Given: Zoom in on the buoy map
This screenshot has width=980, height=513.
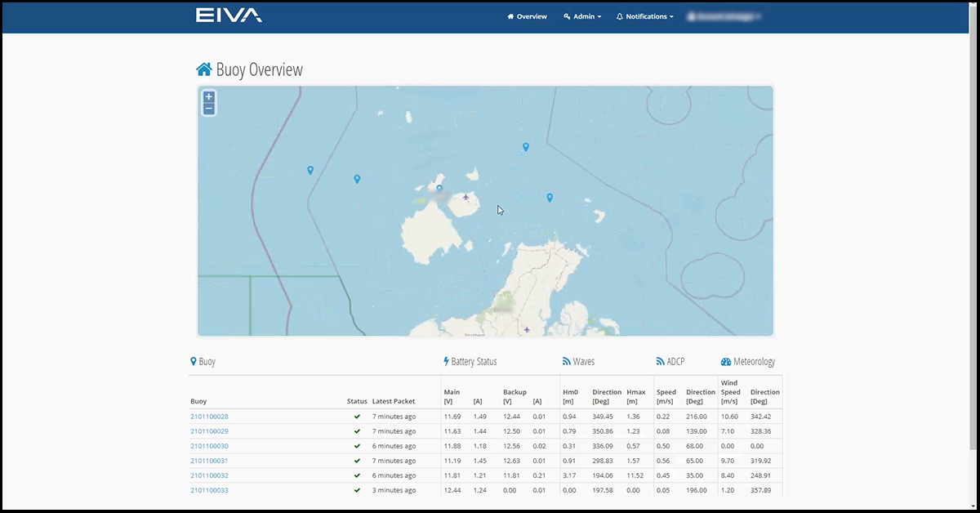Looking at the screenshot, I should [209, 96].
